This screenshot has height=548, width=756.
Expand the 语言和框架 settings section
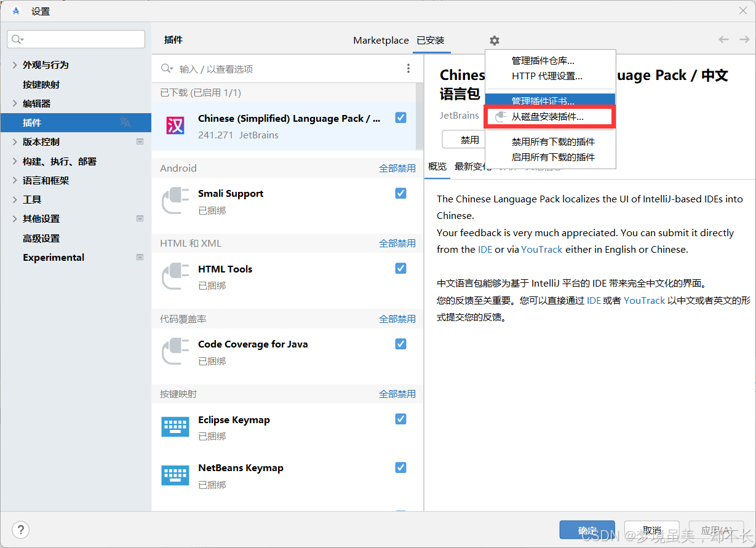[15, 180]
